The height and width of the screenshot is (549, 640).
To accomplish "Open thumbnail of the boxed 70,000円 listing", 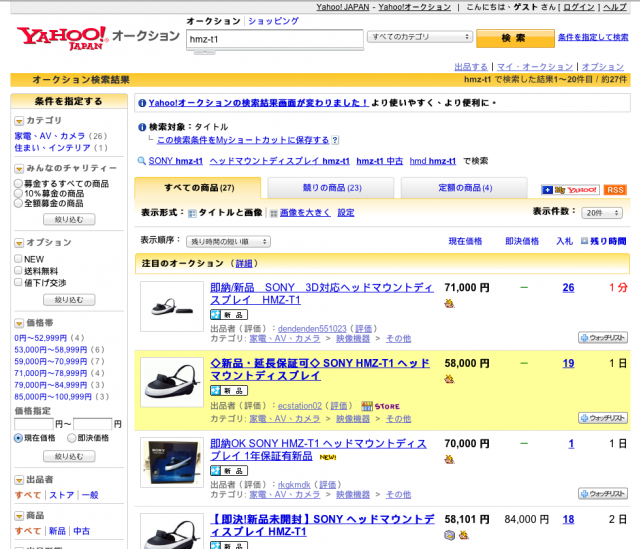I will (172, 462).
